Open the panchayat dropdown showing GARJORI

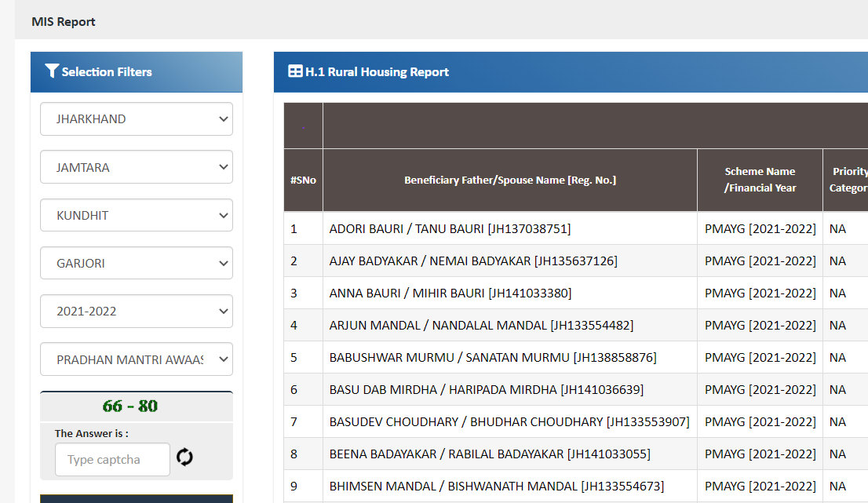[136, 263]
